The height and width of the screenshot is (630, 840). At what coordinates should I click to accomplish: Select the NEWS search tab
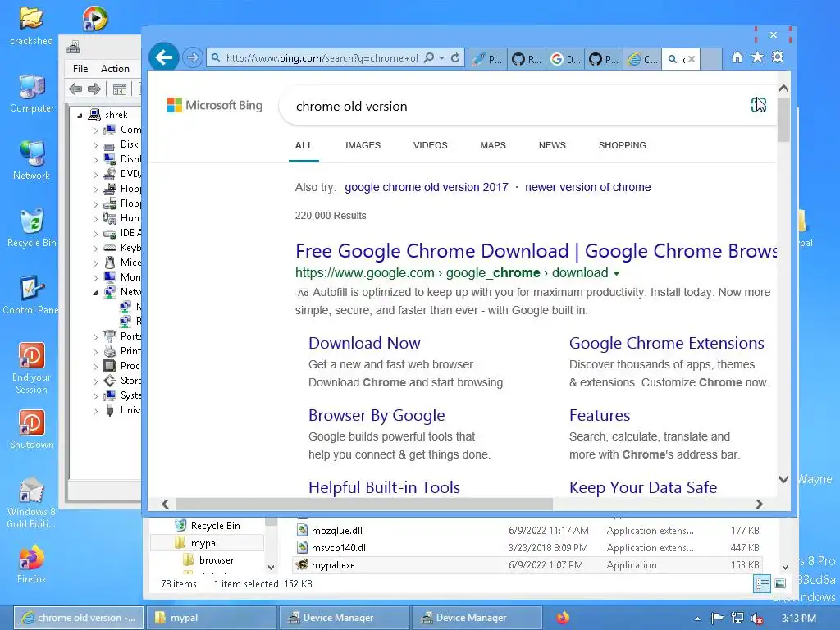(552, 145)
